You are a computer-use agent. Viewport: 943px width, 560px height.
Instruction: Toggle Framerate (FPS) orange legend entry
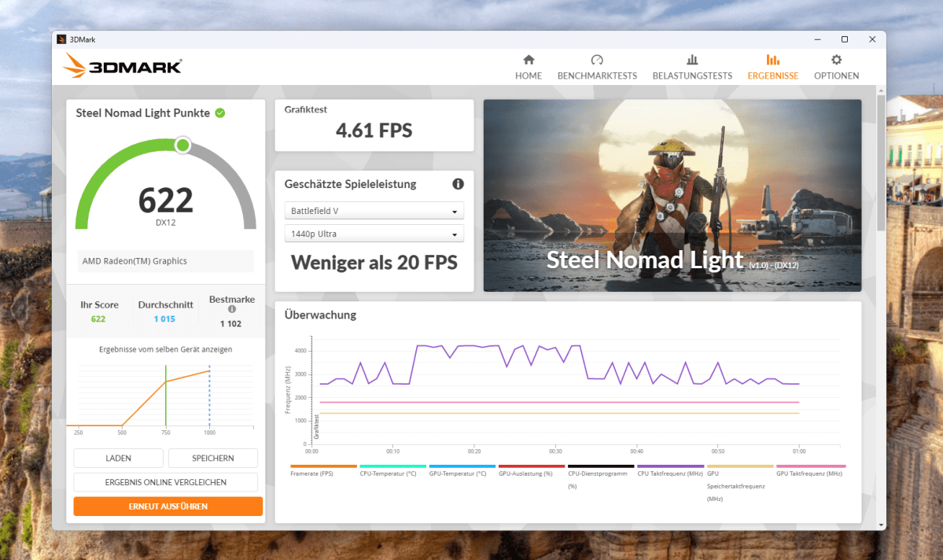tap(323, 470)
